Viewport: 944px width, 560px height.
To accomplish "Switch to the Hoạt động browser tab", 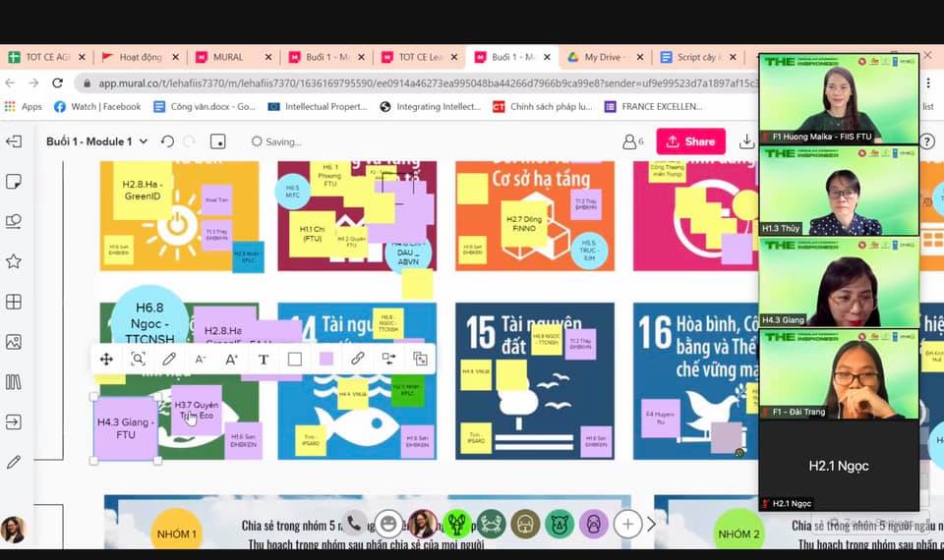I will (x=141, y=57).
